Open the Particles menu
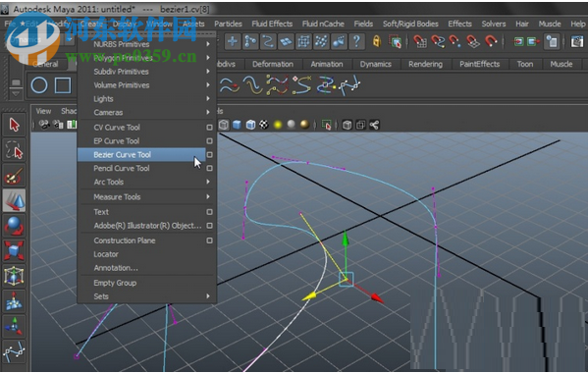This screenshot has width=588, height=373. click(228, 24)
